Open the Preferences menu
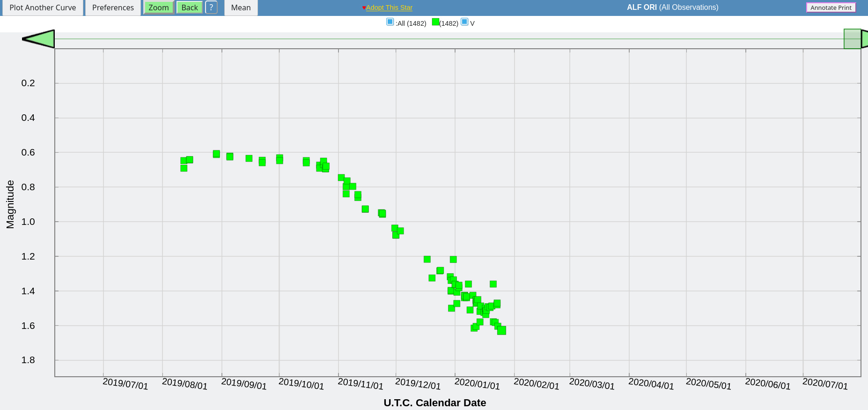This screenshot has height=410, width=868. (113, 7)
